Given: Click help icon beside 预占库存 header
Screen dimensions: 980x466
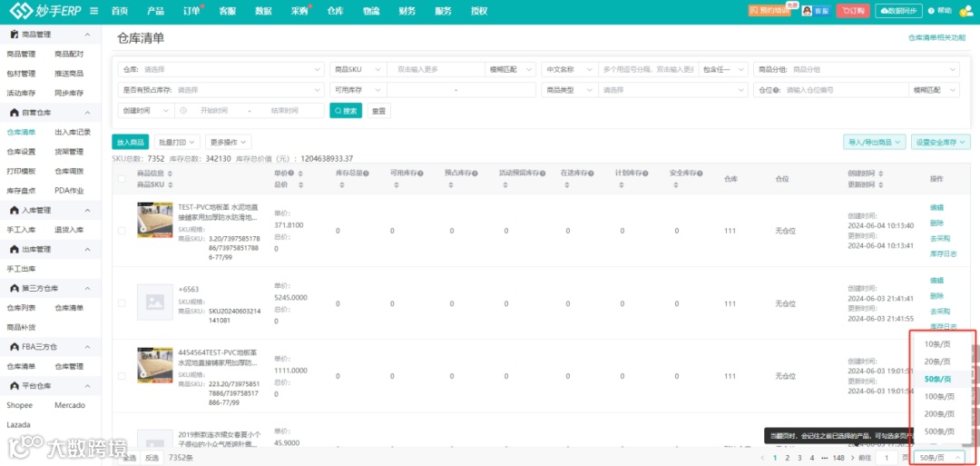Looking at the screenshot, I should click(475, 173).
